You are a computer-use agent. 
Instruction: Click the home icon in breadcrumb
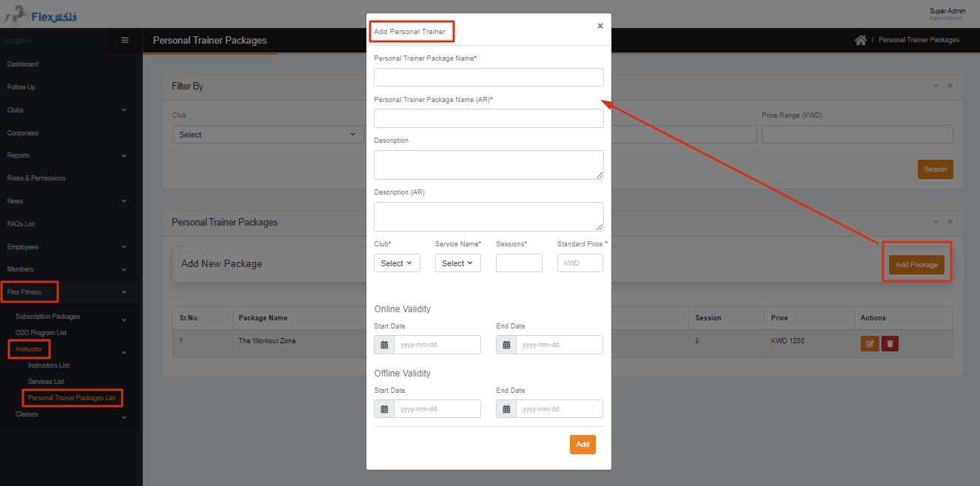tap(860, 40)
